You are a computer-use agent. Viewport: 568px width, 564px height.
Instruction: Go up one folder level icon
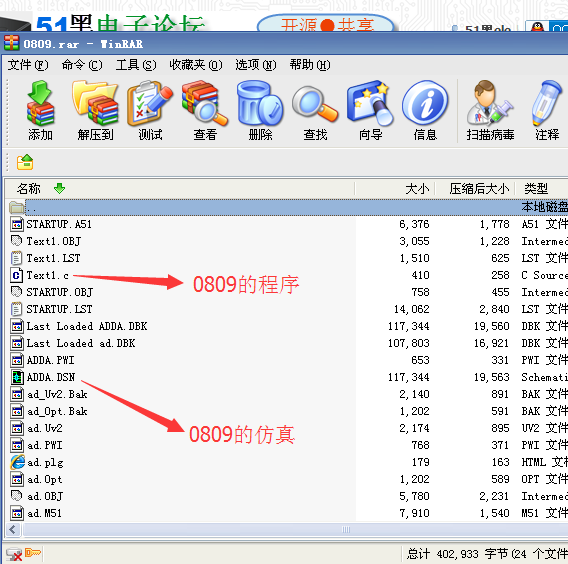tap(25, 162)
